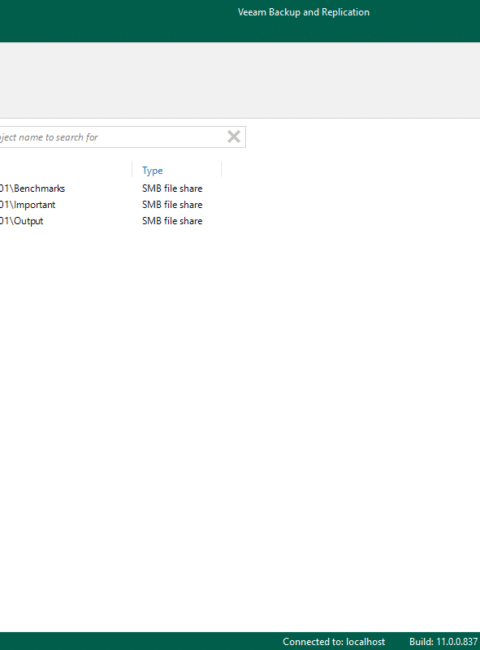Click the SMB file share type for Important
This screenshot has height=650, width=480.
(172, 205)
